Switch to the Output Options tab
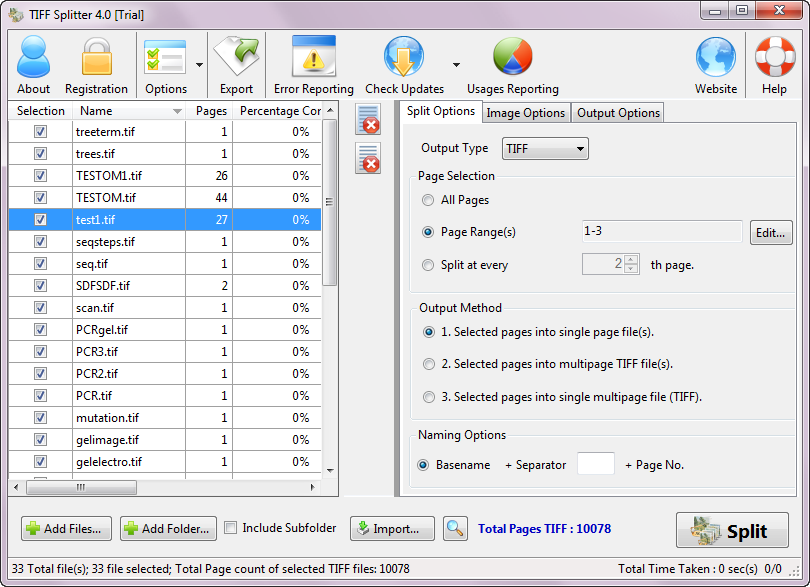The image size is (810, 587). [618, 113]
